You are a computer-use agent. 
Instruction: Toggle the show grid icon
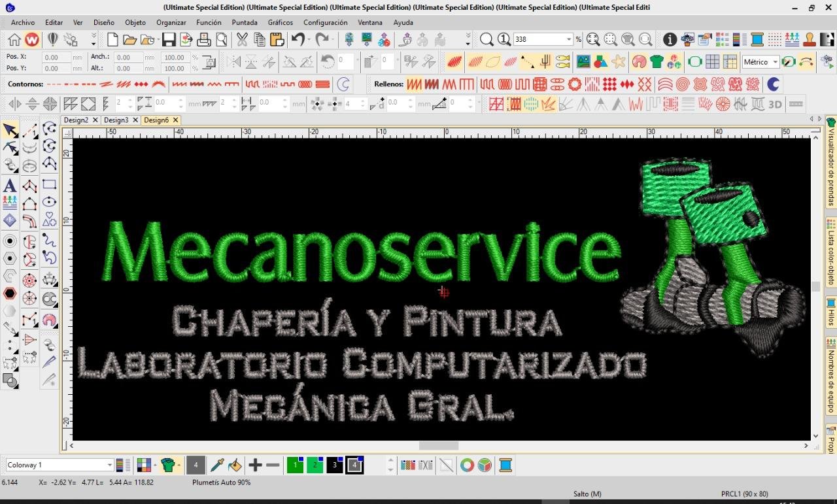pyautogui.click(x=712, y=62)
